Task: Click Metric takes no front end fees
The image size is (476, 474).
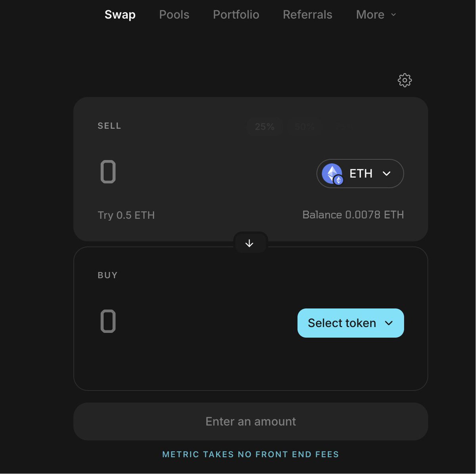Action: [x=251, y=455]
